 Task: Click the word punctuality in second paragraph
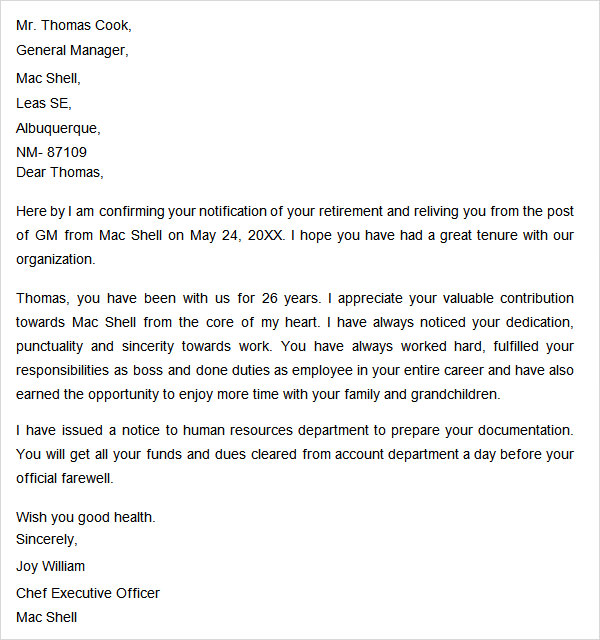[x=49, y=347]
